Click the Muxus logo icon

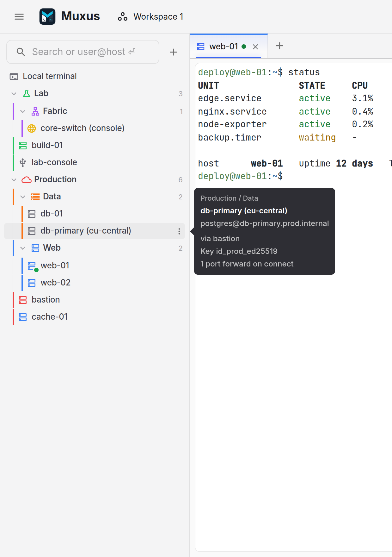[x=47, y=16]
